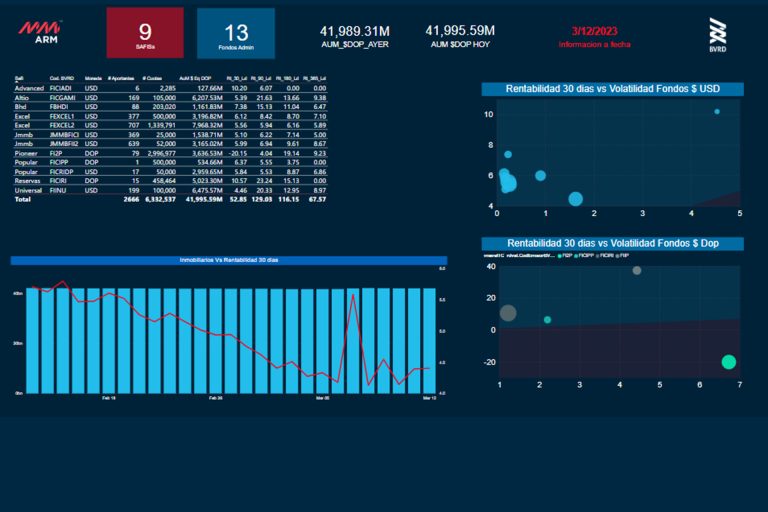Viewport: 768px width, 512px height.
Task: Select the isolated top-right bubble in USD chart
Action: (x=717, y=112)
